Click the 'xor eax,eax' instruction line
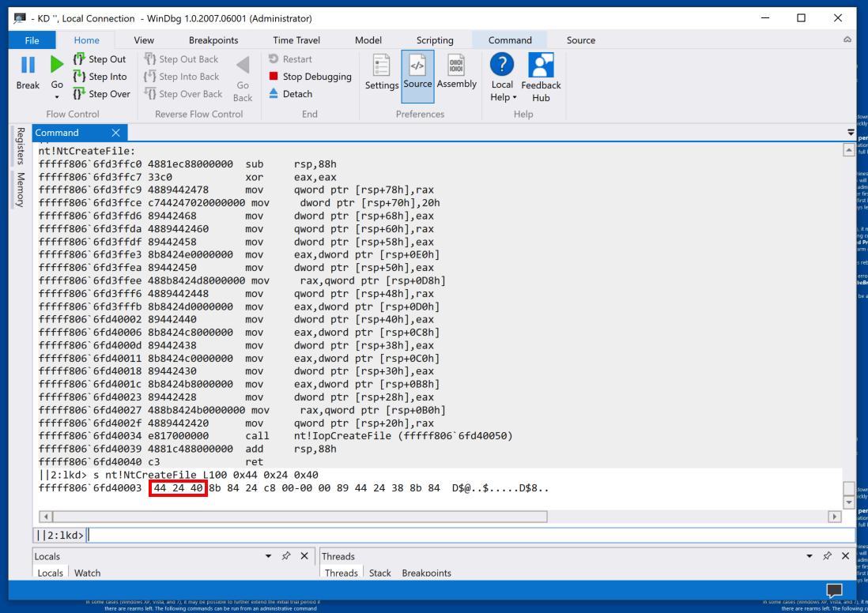 [x=187, y=177]
